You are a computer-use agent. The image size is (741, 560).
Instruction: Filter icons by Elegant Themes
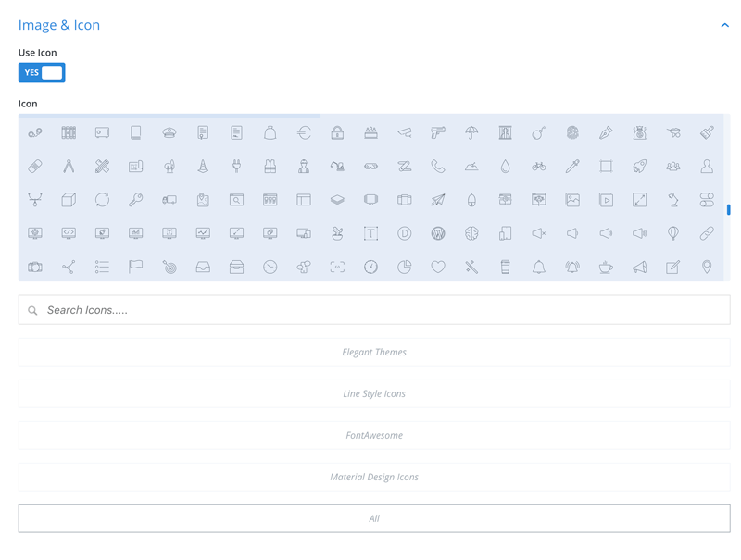pyautogui.click(x=374, y=352)
